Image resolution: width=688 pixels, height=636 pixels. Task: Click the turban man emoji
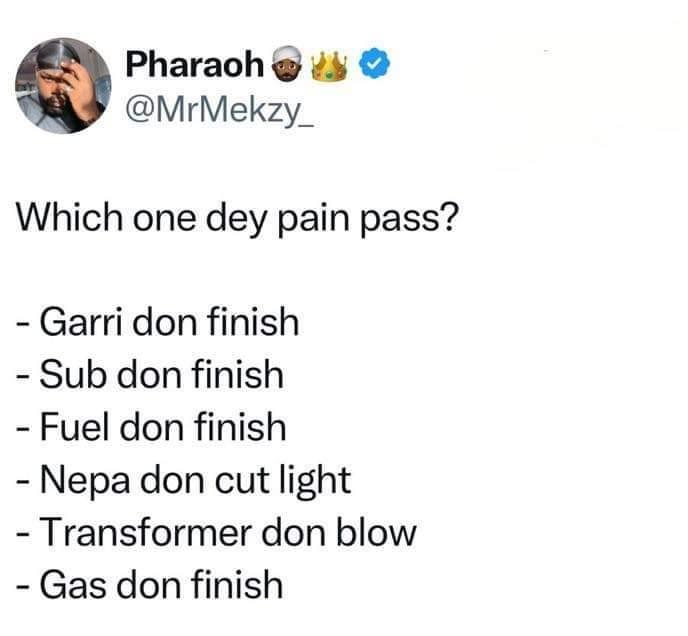pos(287,65)
